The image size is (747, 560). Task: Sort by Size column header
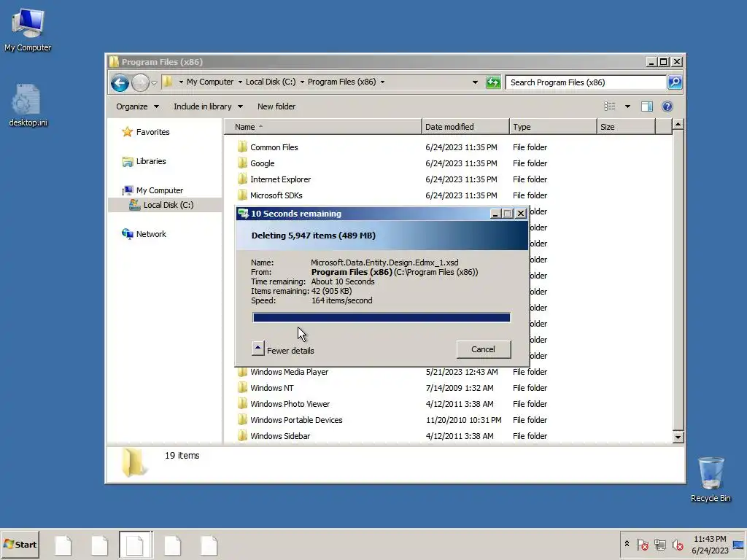click(627, 127)
